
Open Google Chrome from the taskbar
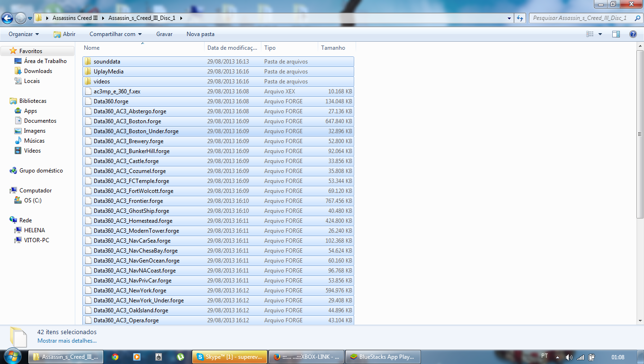click(x=115, y=357)
